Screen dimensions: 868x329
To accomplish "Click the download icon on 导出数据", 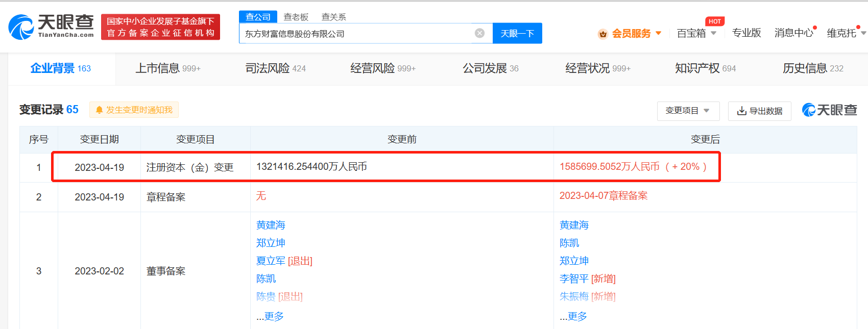I will [742, 111].
